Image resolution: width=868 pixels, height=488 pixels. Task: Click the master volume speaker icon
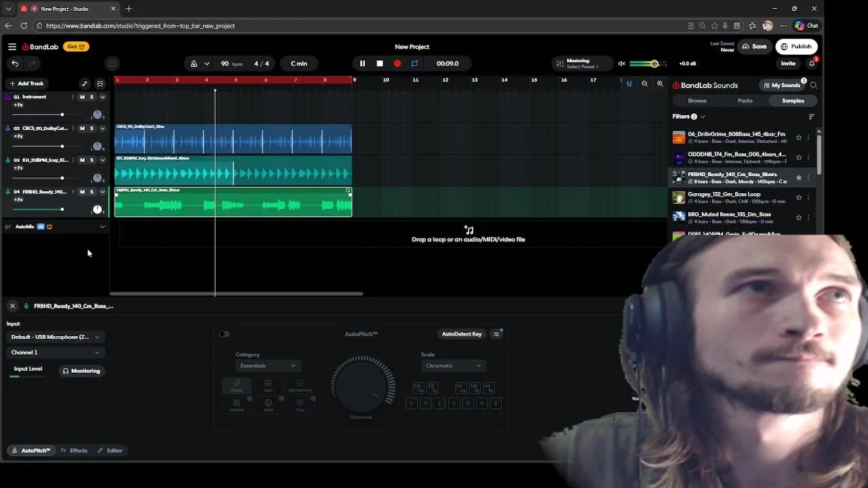point(621,64)
